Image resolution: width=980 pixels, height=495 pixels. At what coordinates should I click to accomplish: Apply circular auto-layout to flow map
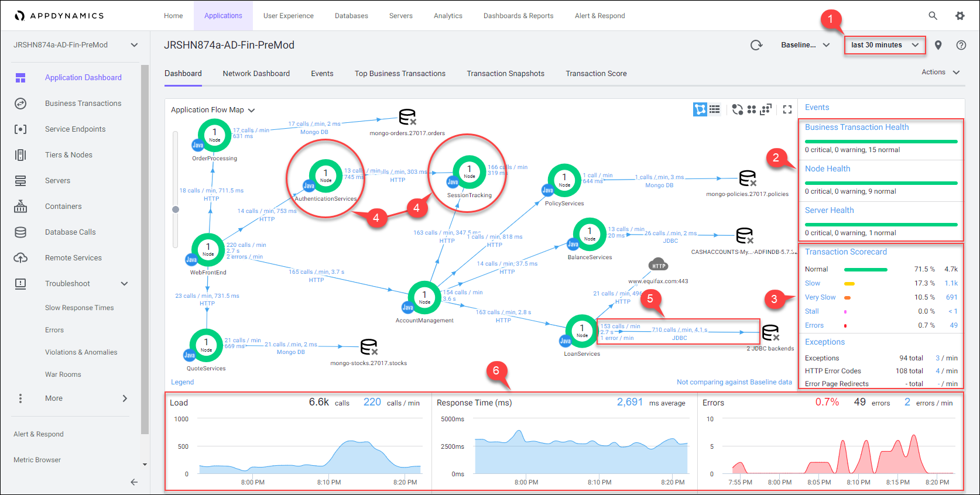click(738, 109)
